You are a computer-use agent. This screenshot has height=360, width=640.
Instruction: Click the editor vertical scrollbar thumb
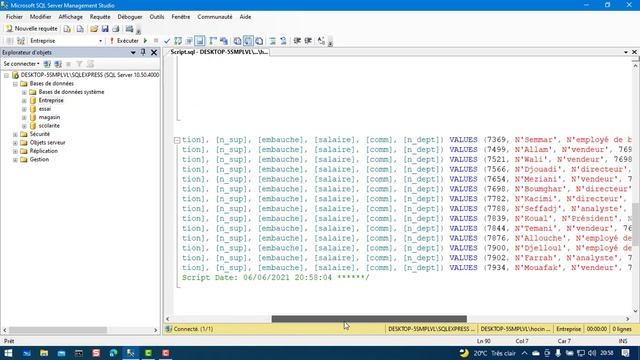click(636, 224)
